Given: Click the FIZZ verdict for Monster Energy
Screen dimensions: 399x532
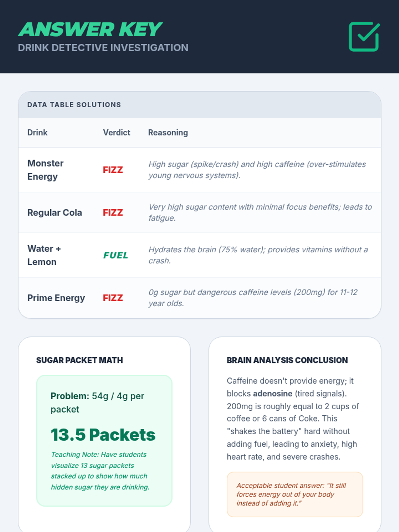Looking at the screenshot, I should pyautogui.click(x=113, y=170).
